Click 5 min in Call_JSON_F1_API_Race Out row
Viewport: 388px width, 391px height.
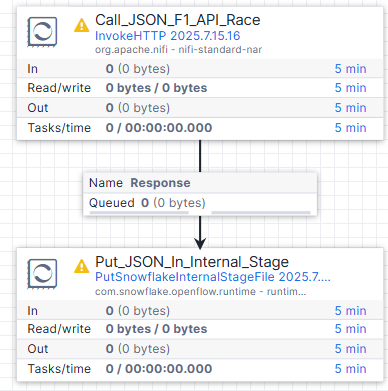pos(351,108)
